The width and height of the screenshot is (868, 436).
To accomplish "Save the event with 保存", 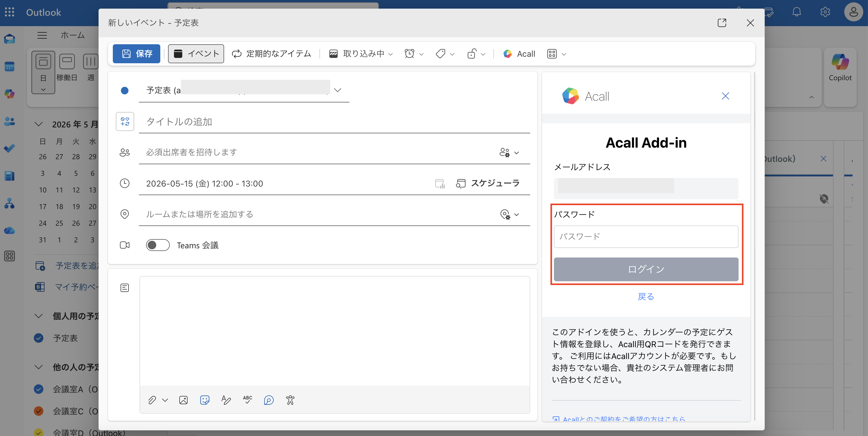I will click(x=137, y=54).
